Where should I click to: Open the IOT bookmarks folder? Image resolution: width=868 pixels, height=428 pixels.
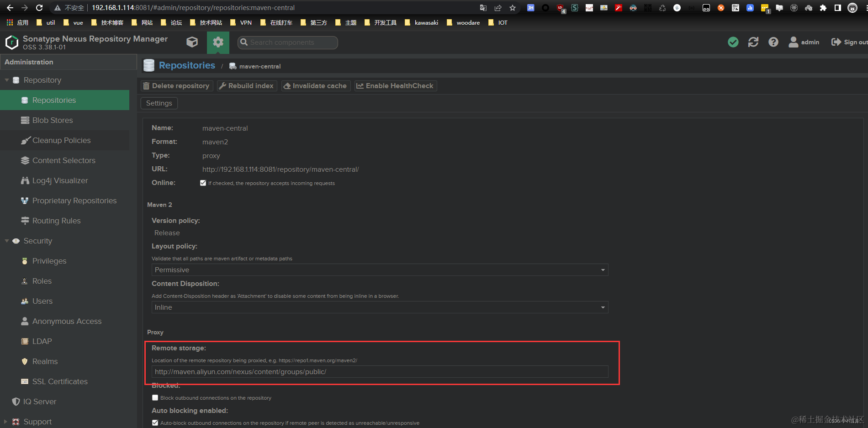498,22
